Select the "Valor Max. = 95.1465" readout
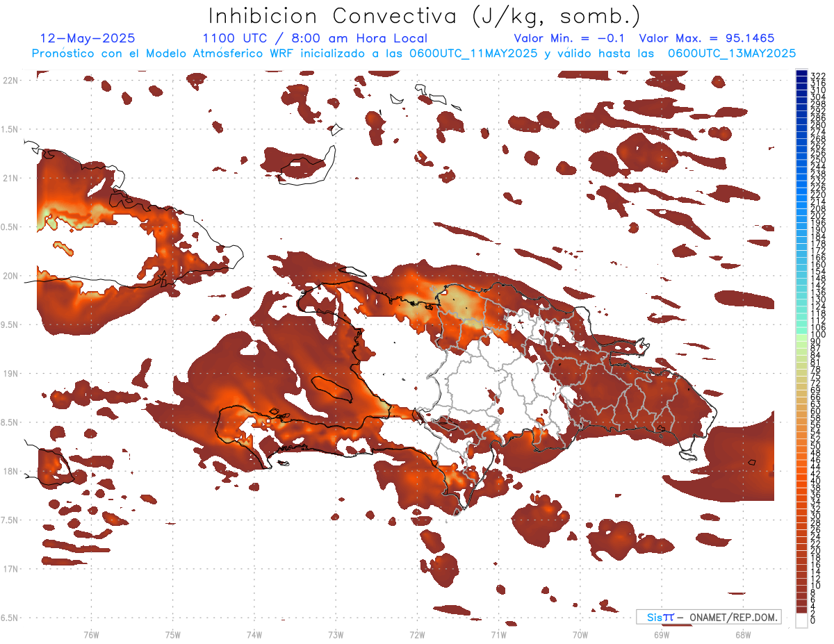This screenshot has width=834, height=644. click(x=707, y=38)
